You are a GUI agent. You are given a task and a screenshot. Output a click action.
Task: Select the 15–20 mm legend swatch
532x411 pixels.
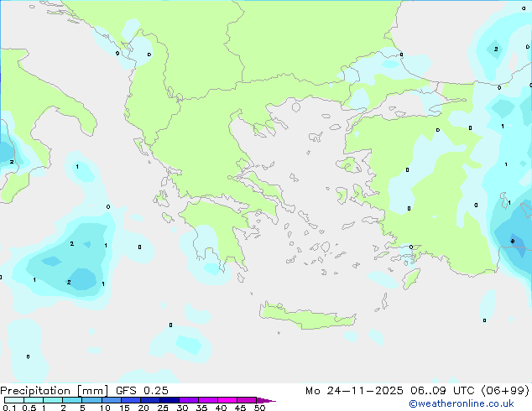point(130,400)
